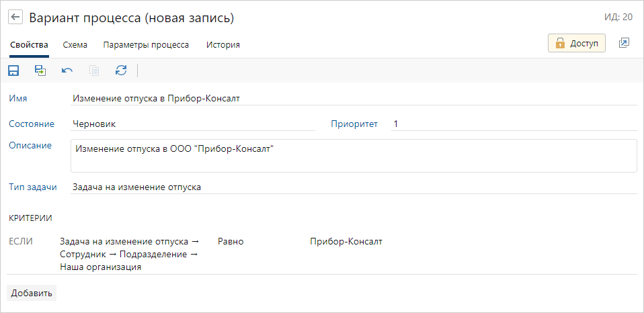
Task: Switch to the Схема tab
Action: 75,45
